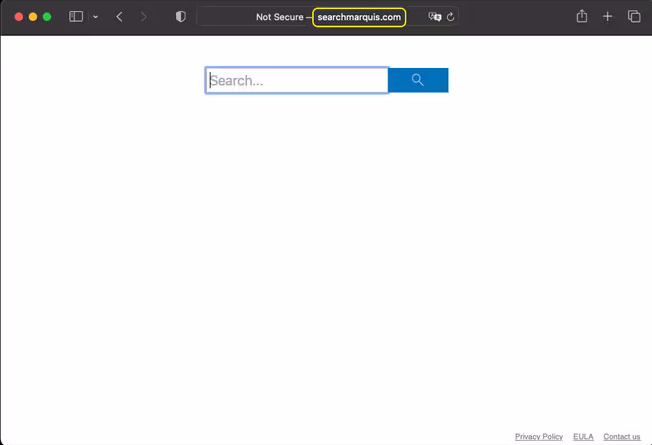Screen dimensions: 652x445
Task: Enter full screen with green button
Action: (x=47, y=17)
